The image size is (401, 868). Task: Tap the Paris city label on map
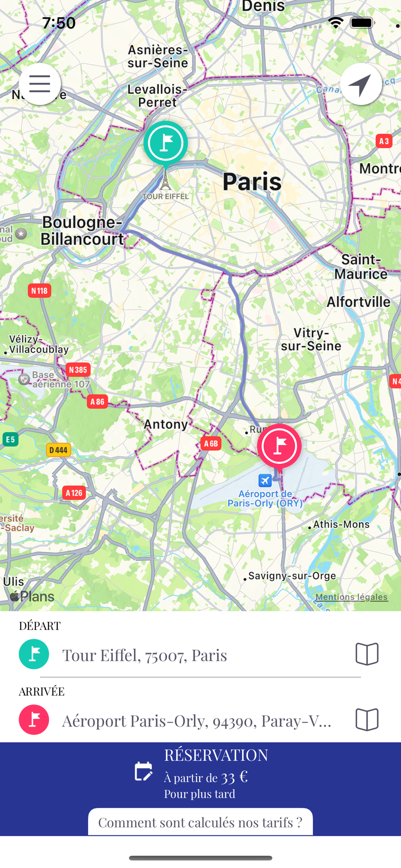[x=252, y=181]
